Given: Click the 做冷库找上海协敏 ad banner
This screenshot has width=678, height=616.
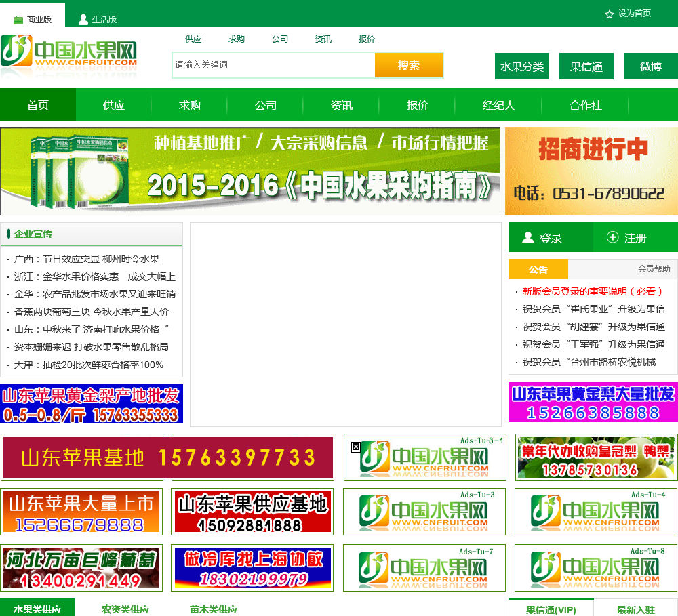Looking at the screenshot, I should click(x=252, y=568).
